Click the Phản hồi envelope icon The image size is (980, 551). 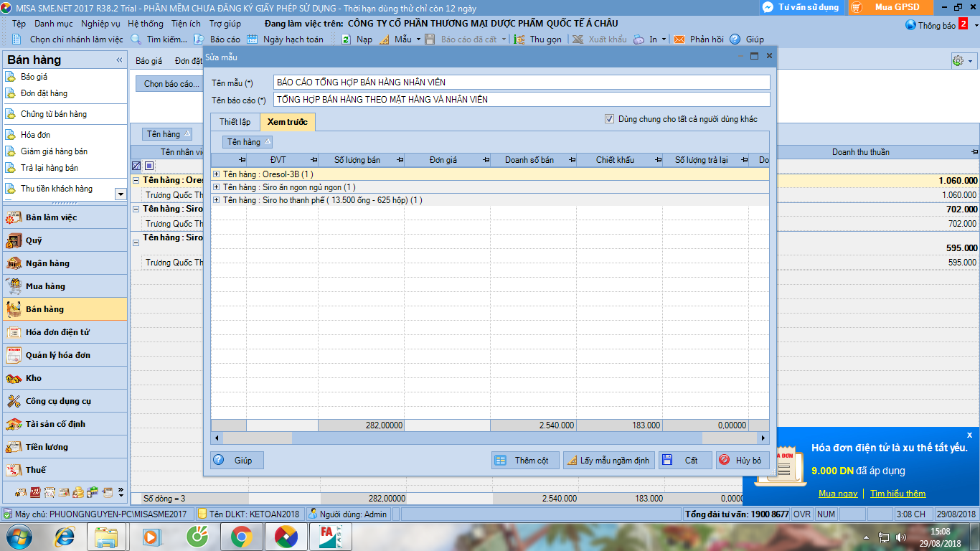(x=679, y=39)
